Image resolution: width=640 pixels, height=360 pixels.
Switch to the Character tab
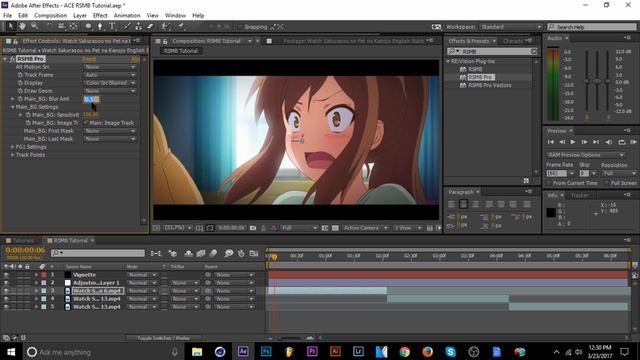click(x=513, y=41)
